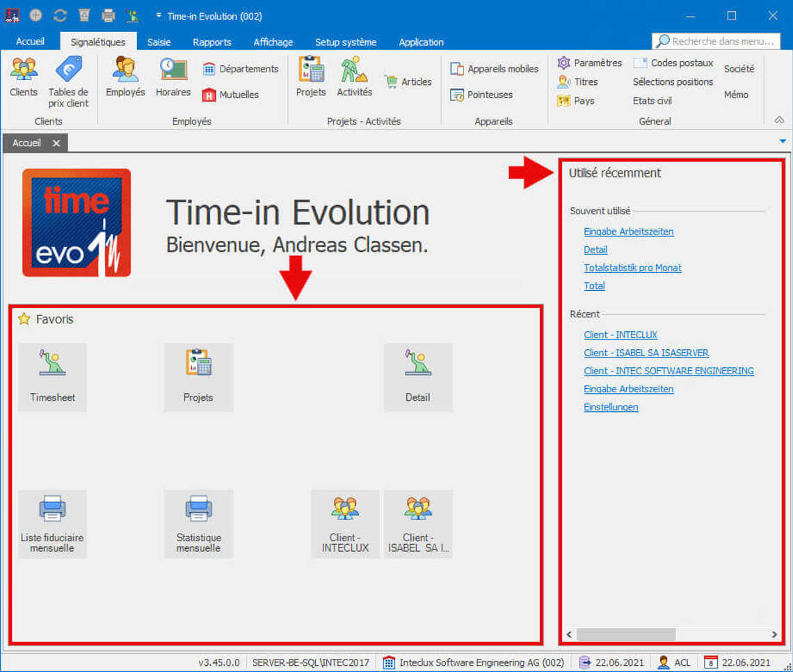Click the version v3.45.0.0 status entry

click(219, 662)
